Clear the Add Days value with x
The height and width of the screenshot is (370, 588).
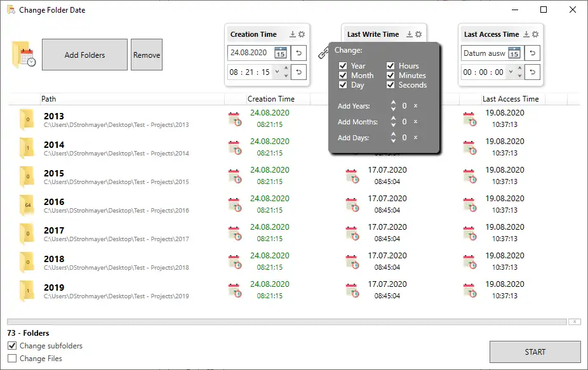[415, 137]
